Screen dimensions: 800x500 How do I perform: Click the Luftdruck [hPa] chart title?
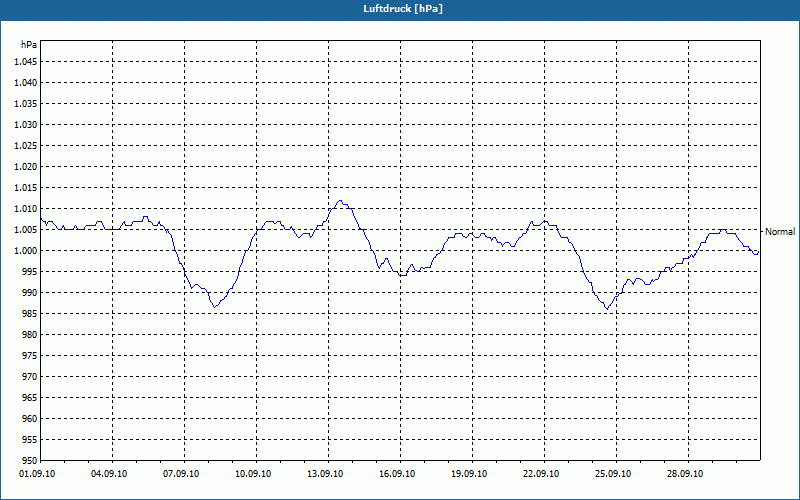403,9
